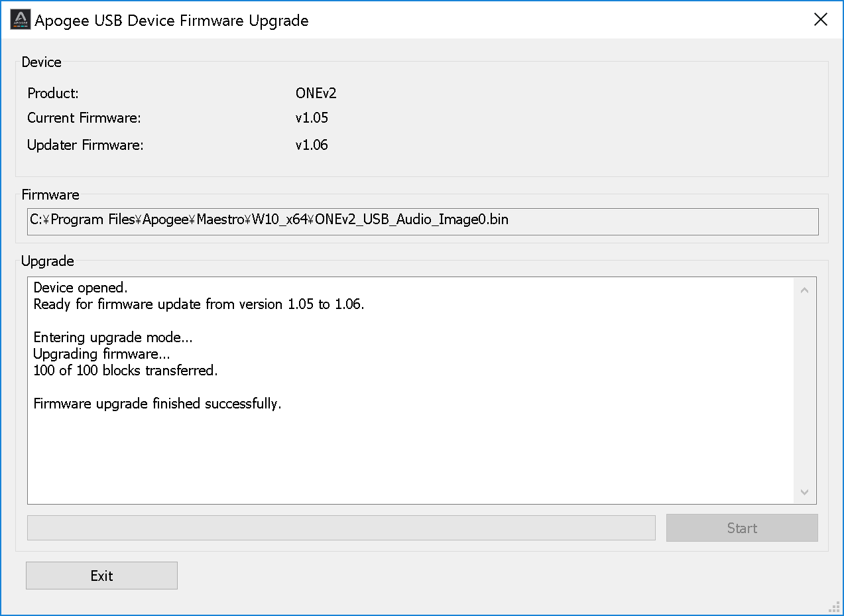Viewport: 844px width, 616px height.
Task: Click the "Entering upgrade mode..." log line
Action: click(x=113, y=338)
